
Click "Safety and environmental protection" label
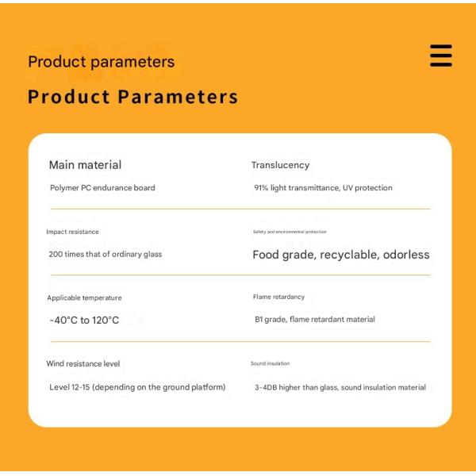click(289, 232)
